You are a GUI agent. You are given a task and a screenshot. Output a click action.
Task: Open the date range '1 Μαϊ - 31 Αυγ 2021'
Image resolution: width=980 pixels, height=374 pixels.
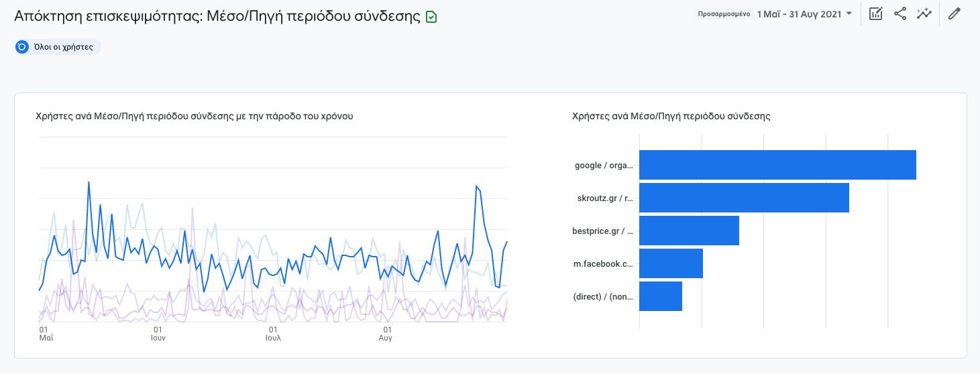(799, 14)
